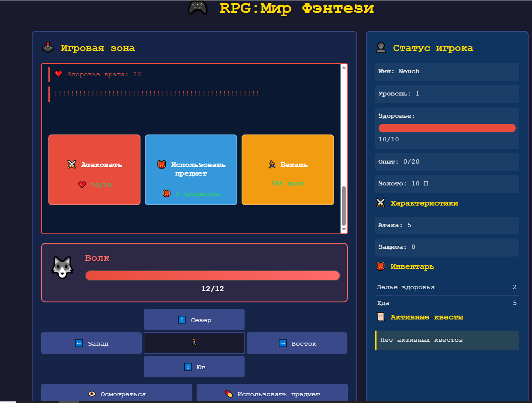This screenshot has height=403, width=532.
Task: Click the player character icon in compass center
Action: tap(194, 343)
